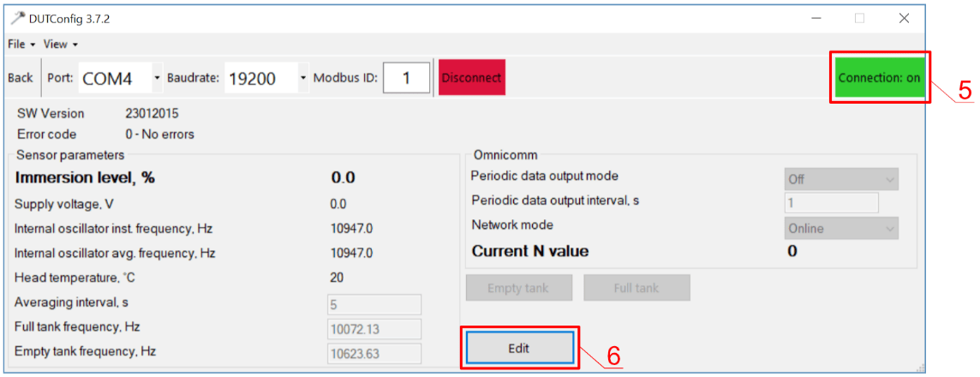This screenshot has height=377, width=980.
Task: Click the Averaging interval field
Action: click(374, 304)
